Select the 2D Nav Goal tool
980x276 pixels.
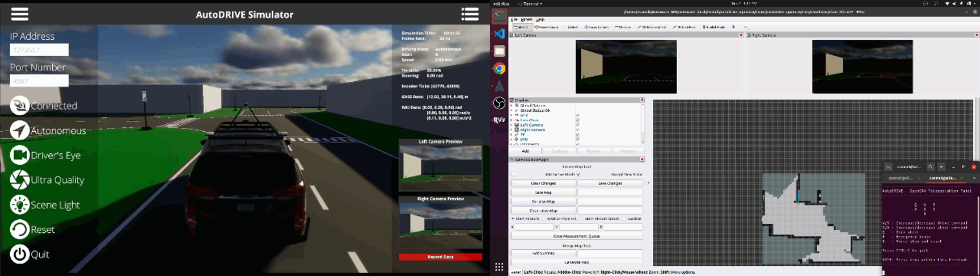tap(684, 27)
